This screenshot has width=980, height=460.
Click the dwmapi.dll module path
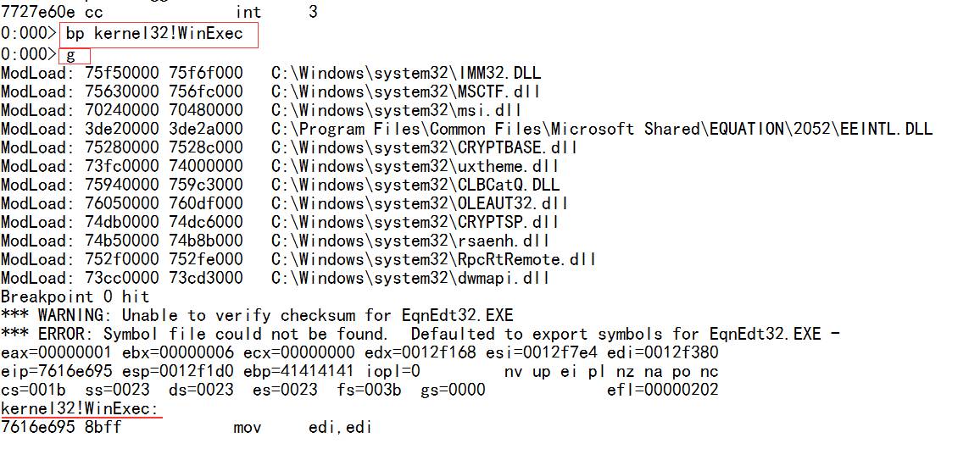410,278
